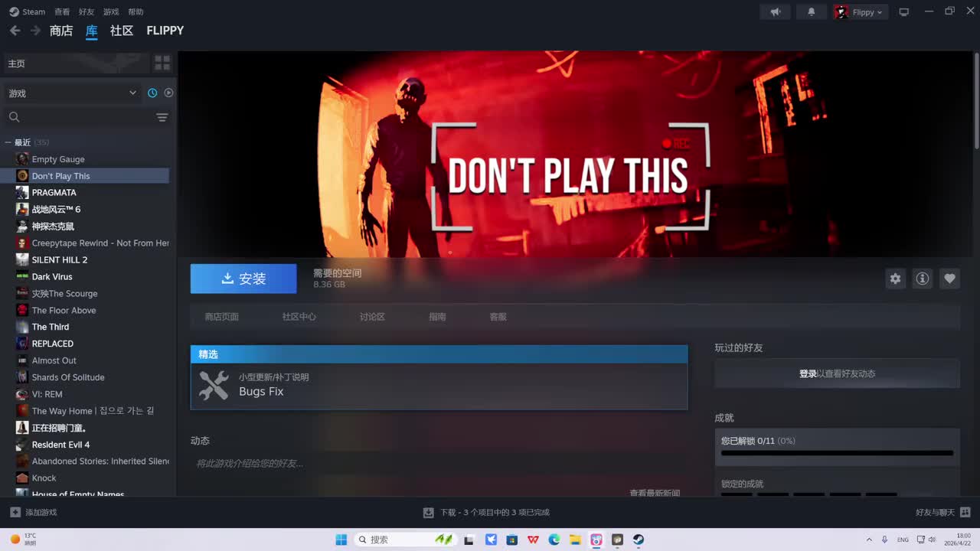Click the add game plus icon
980x551 pixels.
(15, 512)
